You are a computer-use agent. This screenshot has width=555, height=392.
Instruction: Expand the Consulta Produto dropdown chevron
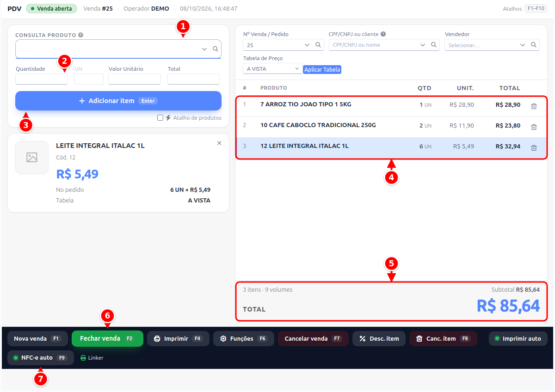click(204, 49)
